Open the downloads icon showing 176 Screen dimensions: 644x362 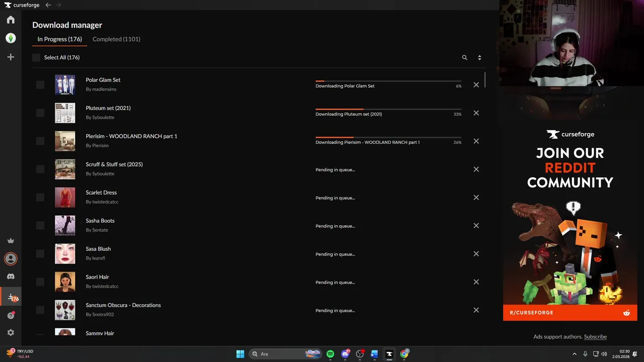pyautogui.click(x=11, y=298)
